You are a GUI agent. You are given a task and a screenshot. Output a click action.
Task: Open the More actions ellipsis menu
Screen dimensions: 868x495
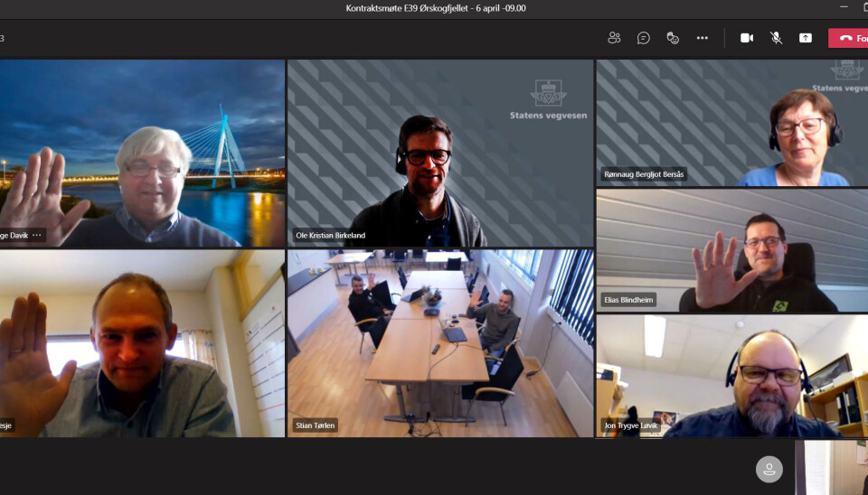[703, 38]
